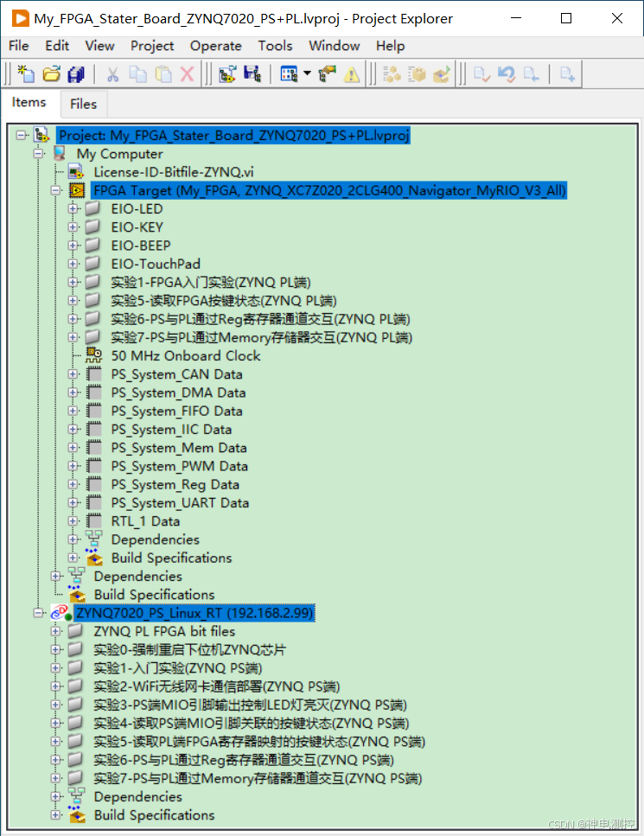Click the project tree icon after Delete
644x836 pixels.
coord(227,73)
